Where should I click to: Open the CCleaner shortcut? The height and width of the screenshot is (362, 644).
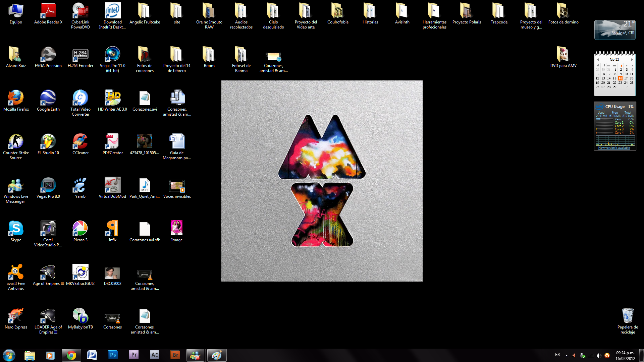[x=80, y=144]
